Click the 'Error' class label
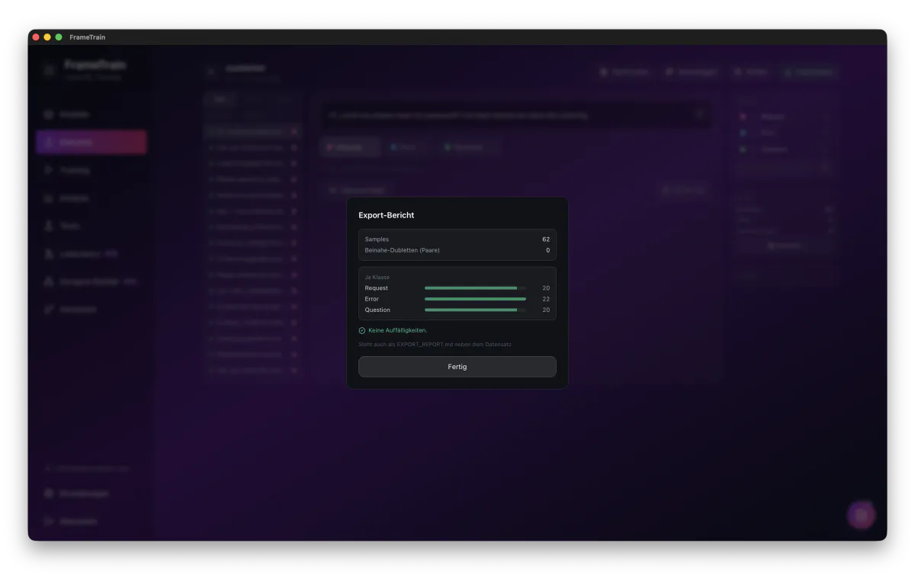Viewport: 915px width, 588px height. click(372, 299)
